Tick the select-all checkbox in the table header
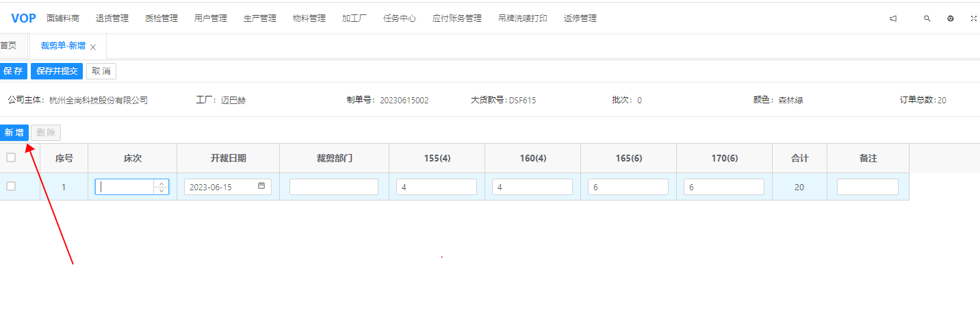 (11, 157)
